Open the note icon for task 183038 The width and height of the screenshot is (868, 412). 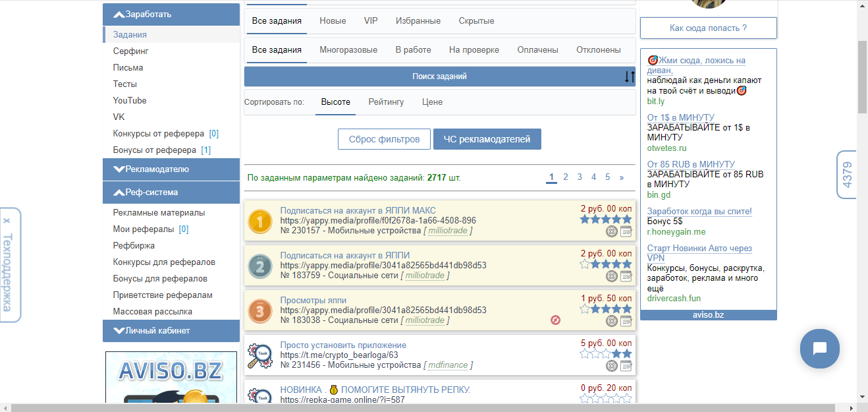pos(626,321)
